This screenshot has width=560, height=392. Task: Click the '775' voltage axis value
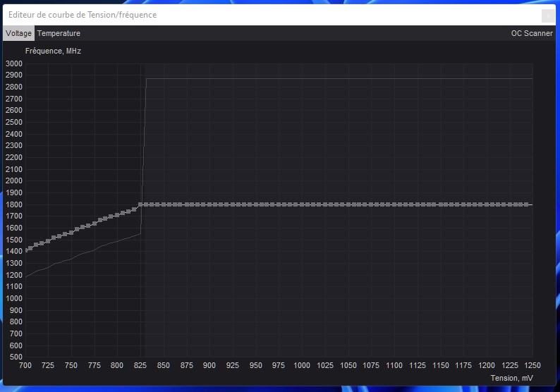click(x=95, y=366)
